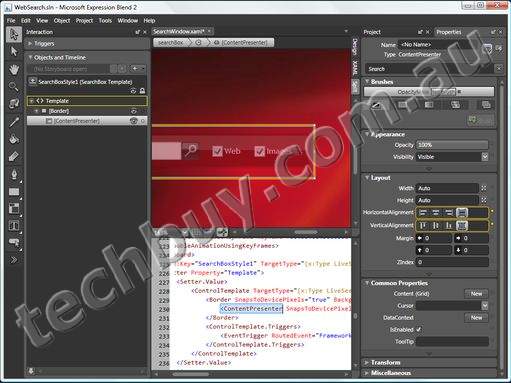Set Height to Auto icon

[x=484, y=200]
